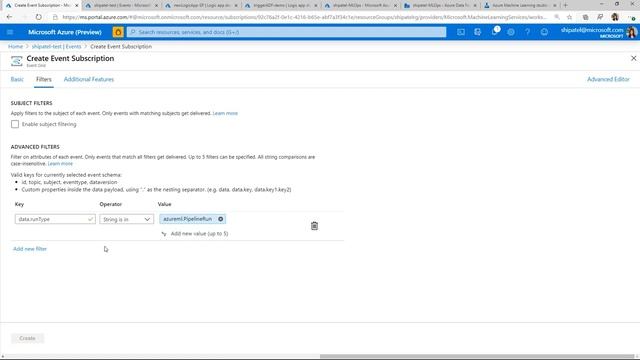The image size is (640, 360).
Task: Remove the azureml.PipelineRun value chip
Action: point(220,219)
